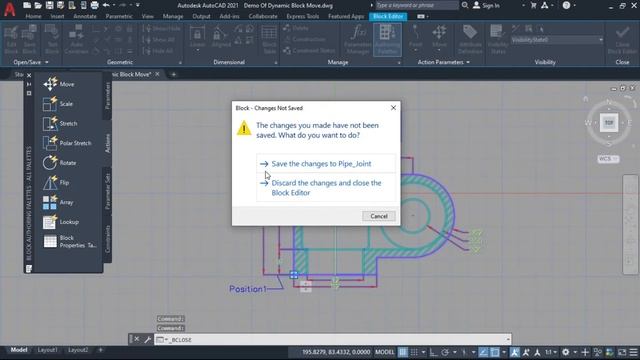The width and height of the screenshot is (640, 360).
Task: Click the Workspace Switching gear icon
Action: click(x=565, y=352)
